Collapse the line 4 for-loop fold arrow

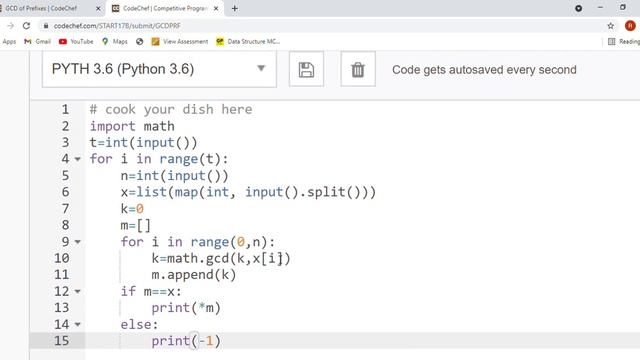tap(78, 159)
